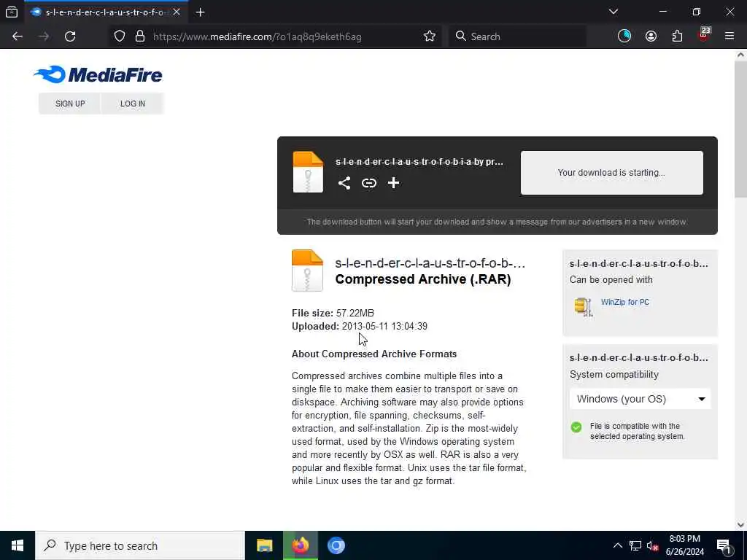Image resolution: width=747 pixels, height=560 pixels.
Task: Click the muted volume speaker icon
Action: [x=653, y=545]
